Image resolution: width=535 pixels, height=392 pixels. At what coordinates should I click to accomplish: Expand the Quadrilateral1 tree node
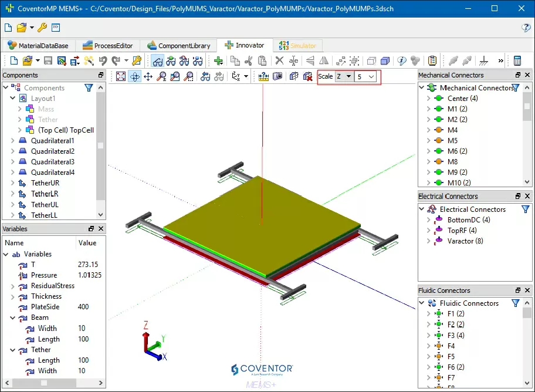(x=13, y=141)
